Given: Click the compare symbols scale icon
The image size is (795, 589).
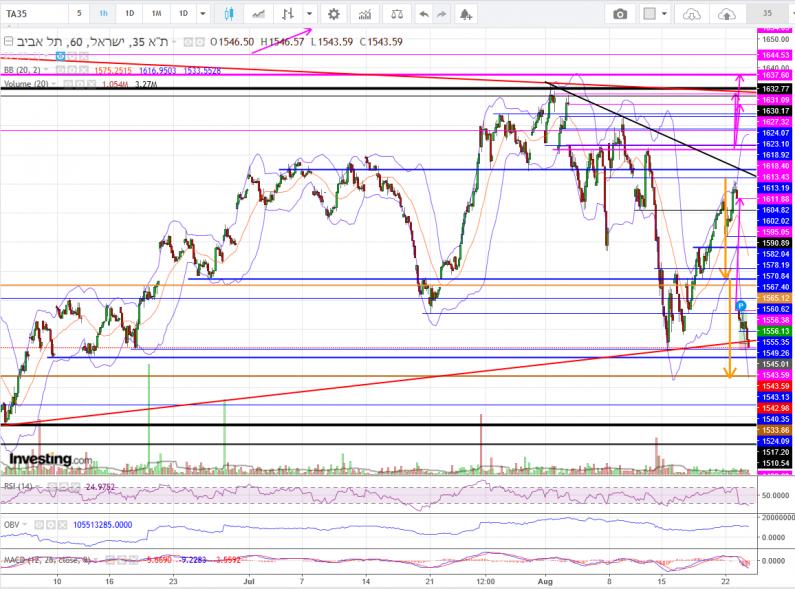Looking at the screenshot, I should 398,14.
